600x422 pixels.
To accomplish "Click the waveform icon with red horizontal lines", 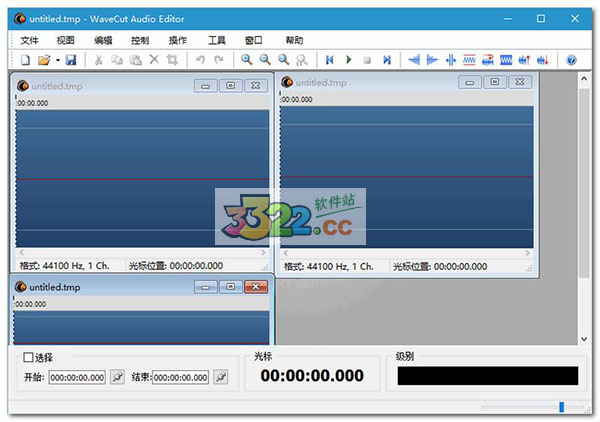I will tap(469, 60).
